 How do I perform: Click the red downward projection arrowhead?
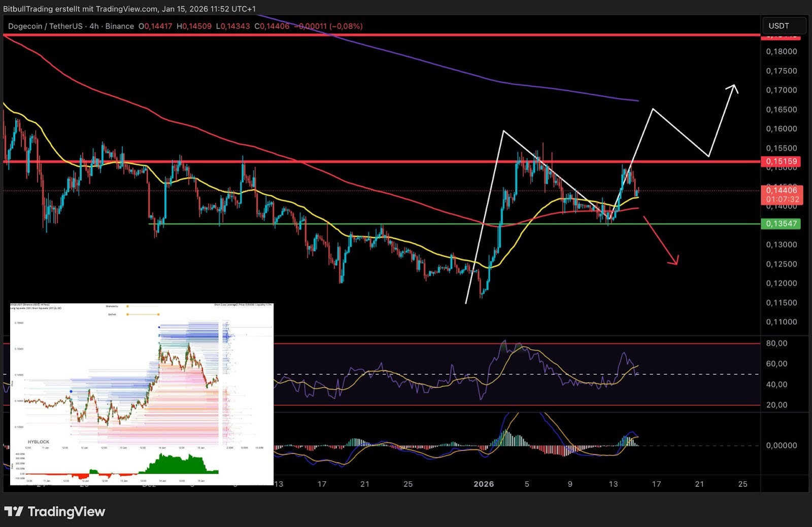point(674,261)
